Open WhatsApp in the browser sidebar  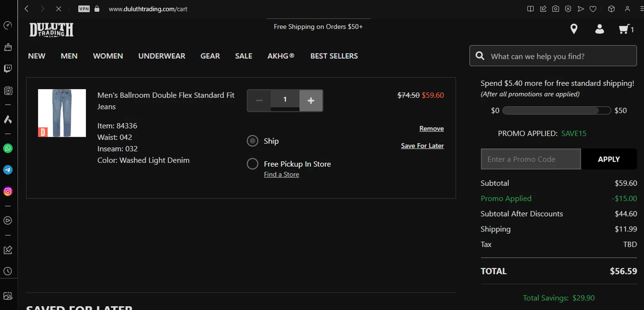[8, 148]
